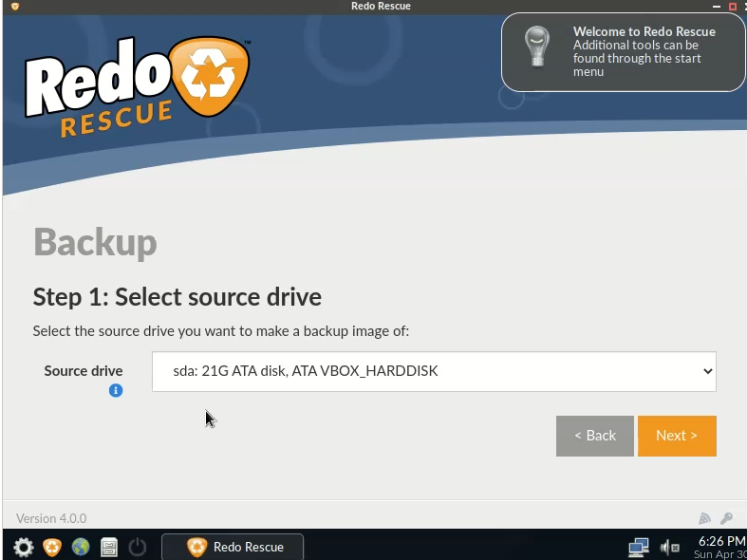This screenshot has width=747, height=560.
Task: Maximize the Redo Rescue window
Action: [733, 7]
